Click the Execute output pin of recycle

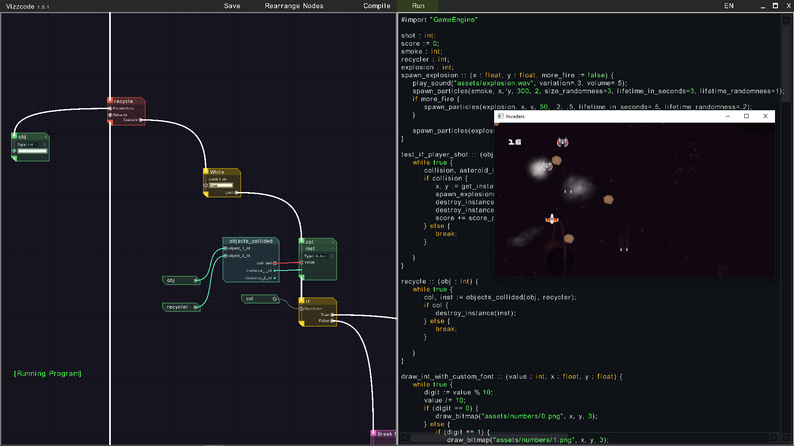pyautogui.click(x=141, y=120)
